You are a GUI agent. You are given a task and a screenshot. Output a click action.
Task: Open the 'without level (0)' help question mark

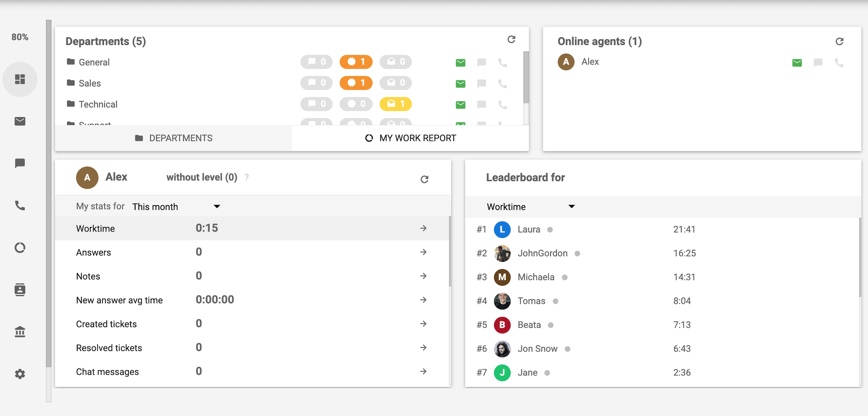[x=247, y=177]
